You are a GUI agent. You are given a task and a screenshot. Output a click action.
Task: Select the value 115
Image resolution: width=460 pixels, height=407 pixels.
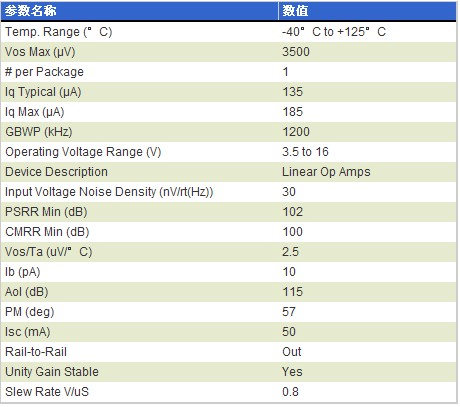tap(293, 292)
